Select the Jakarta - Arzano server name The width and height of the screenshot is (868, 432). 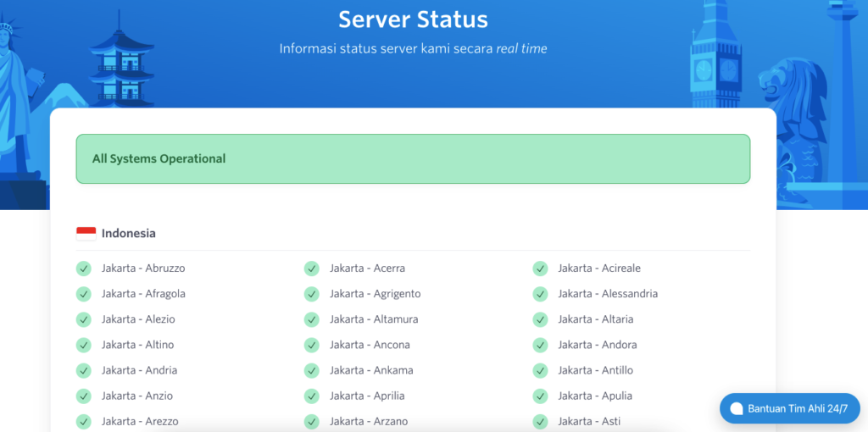click(369, 421)
